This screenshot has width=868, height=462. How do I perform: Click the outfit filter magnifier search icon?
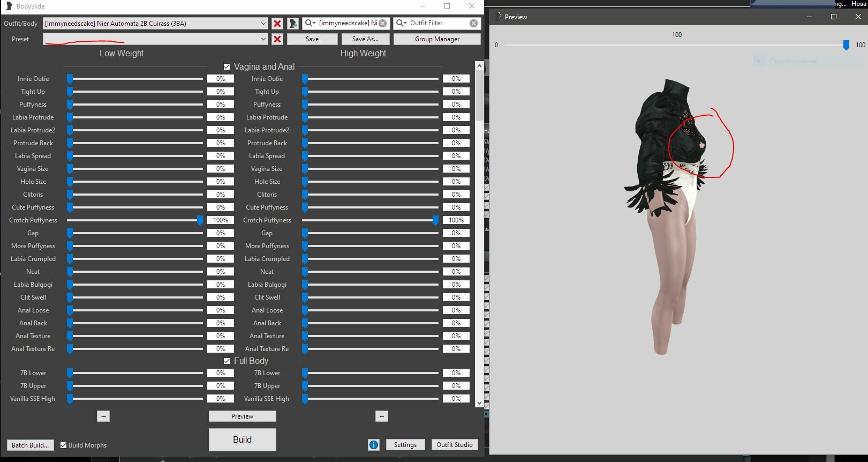point(401,24)
